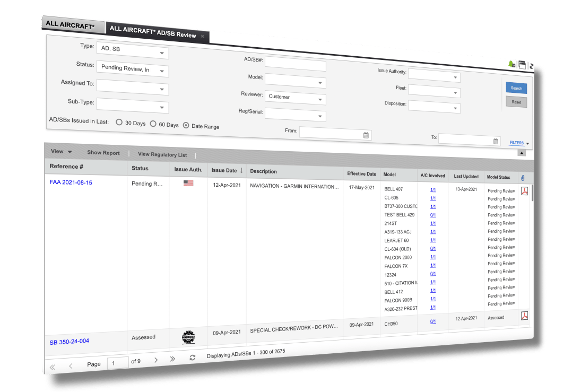This screenshot has width=572, height=392.
Task: Open the FAA 2021-08-15 reference link
Action: (71, 182)
